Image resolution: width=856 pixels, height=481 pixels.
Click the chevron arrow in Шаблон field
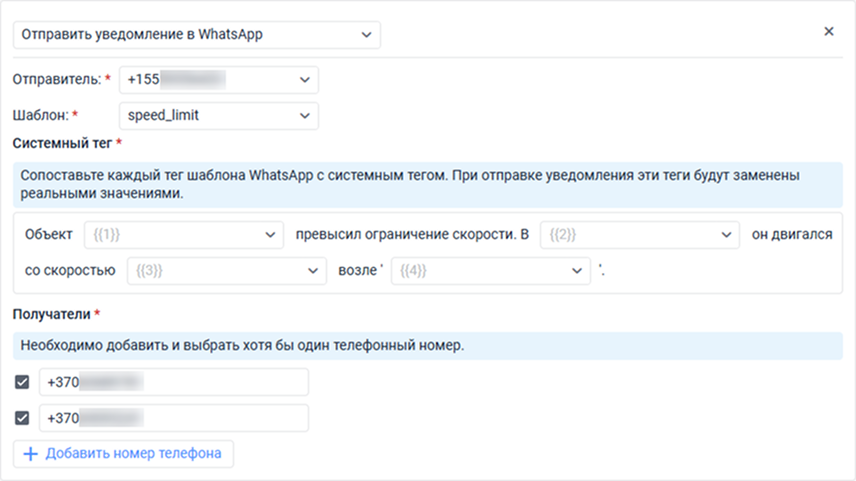[304, 116]
